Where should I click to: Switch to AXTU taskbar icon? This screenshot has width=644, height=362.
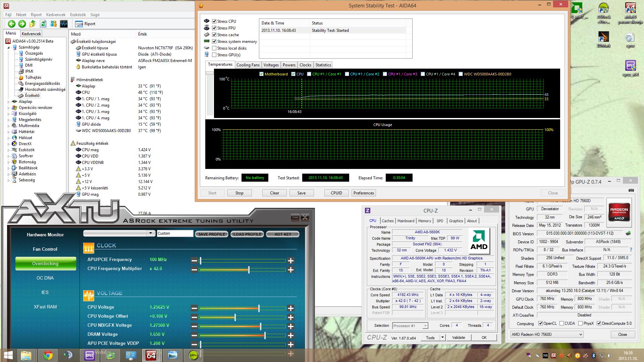(193, 355)
